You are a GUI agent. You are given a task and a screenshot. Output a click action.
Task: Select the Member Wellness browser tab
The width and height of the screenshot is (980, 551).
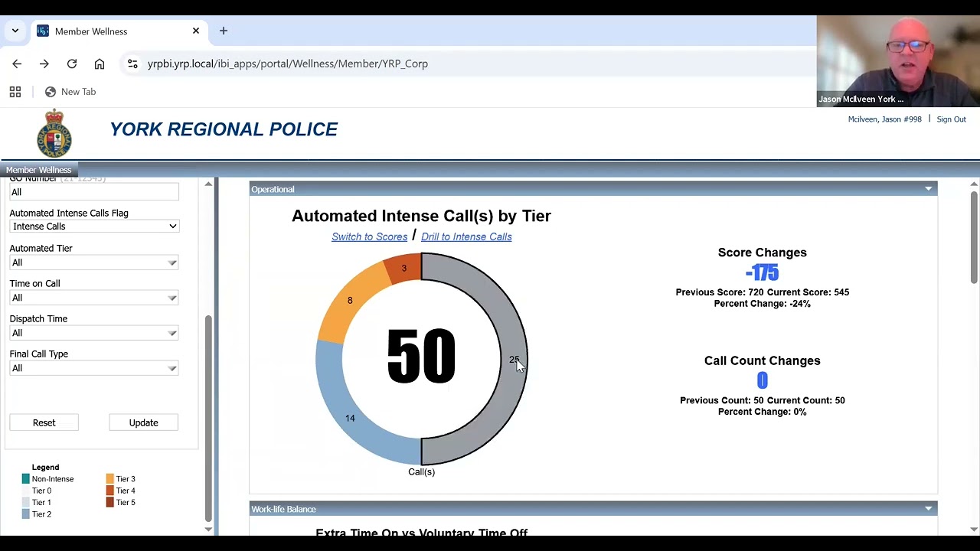click(x=119, y=31)
